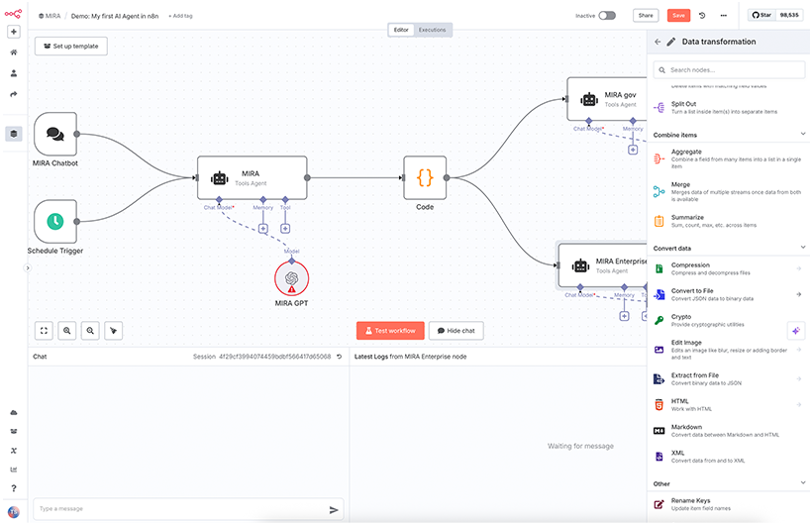Save the workflow
812x525 pixels.
click(x=678, y=16)
